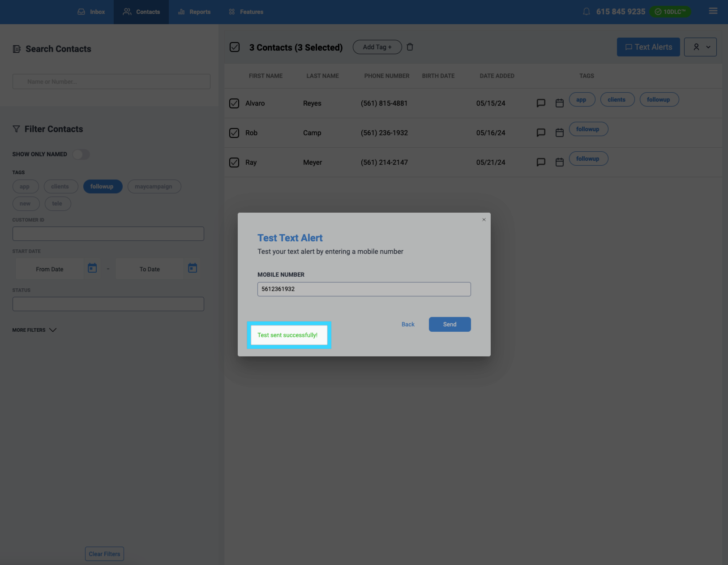Screen dimensions: 728x565
Task: Click the From Date calendar icon
Action: (92, 269)
